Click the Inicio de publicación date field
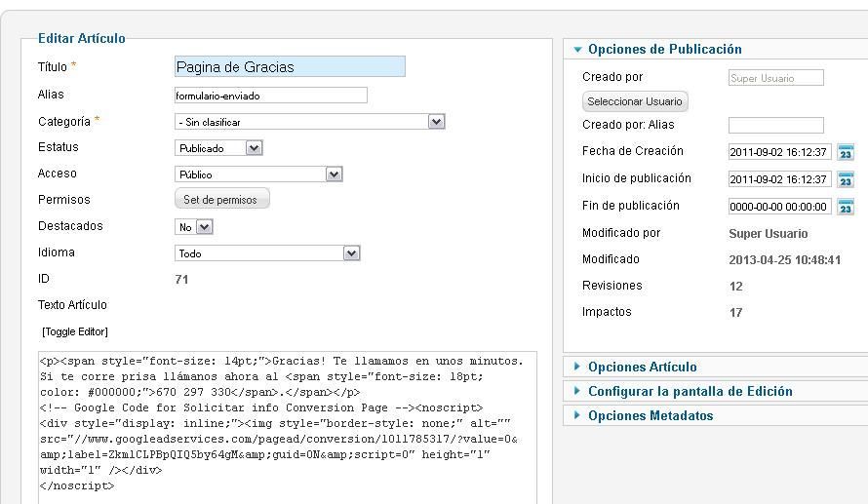This screenshot has width=868, height=504. [x=779, y=179]
